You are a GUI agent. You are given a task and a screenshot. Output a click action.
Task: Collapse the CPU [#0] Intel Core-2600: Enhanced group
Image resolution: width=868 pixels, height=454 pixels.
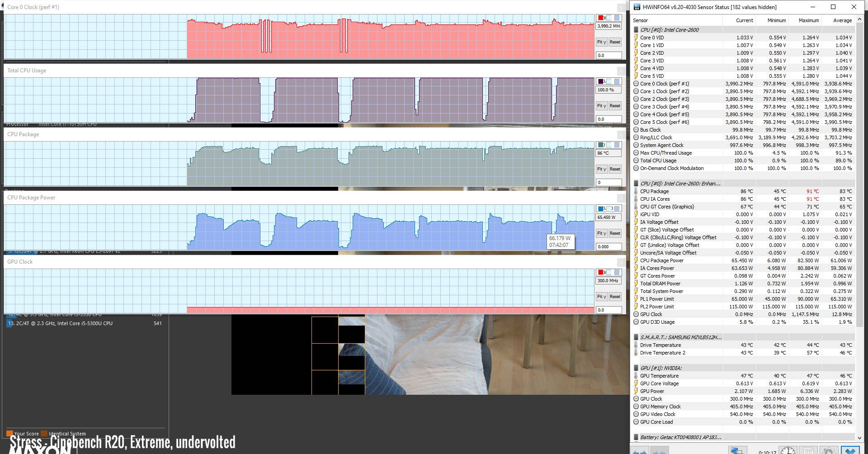coord(636,184)
